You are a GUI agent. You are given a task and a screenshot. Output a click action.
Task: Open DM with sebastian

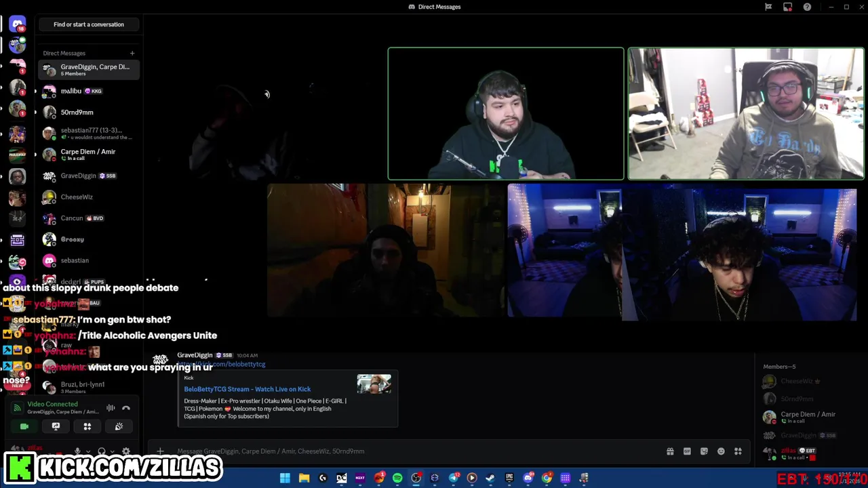[89, 260]
